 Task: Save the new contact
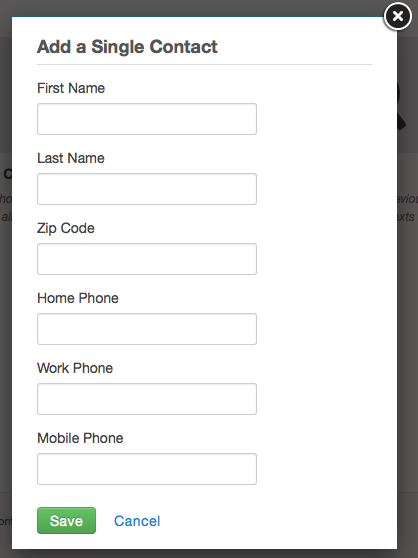coord(67,521)
